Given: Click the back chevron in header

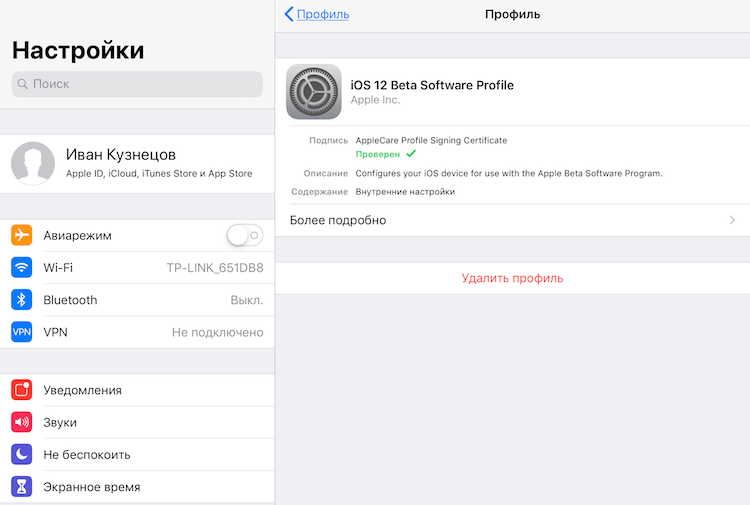Looking at the screenshot, I should [289, 14].
